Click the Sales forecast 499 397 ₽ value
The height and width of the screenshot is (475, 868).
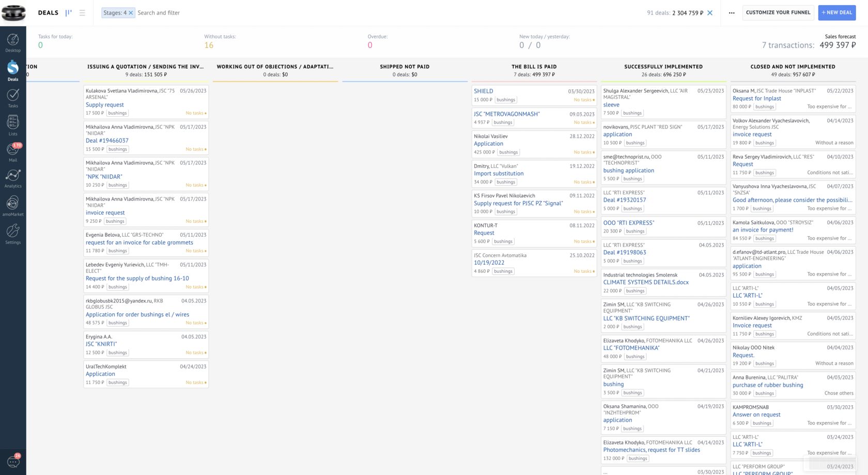(x=838, y=45)
